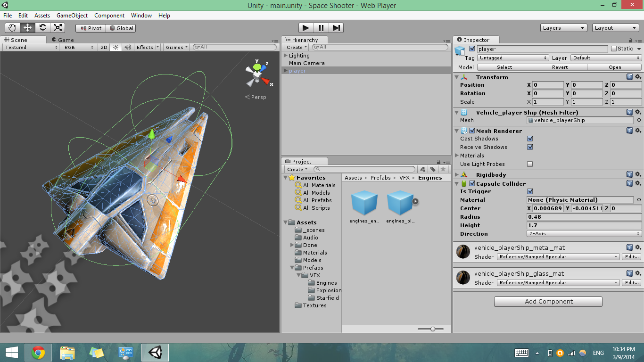Open Transform component help book icon
The width and height of the screenshot is (644, 362).
point(629,77)
